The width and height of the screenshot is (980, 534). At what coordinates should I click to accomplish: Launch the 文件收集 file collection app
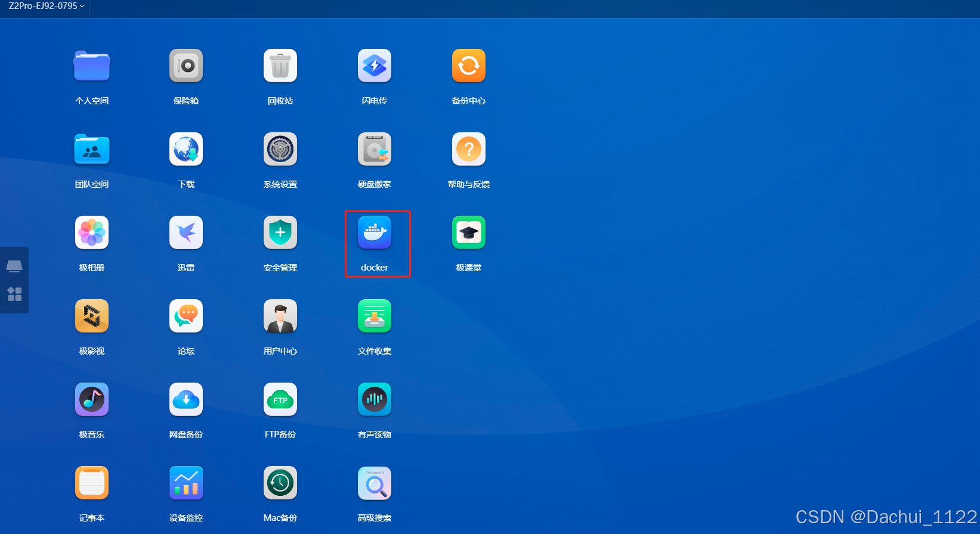[x=375, y=316]
